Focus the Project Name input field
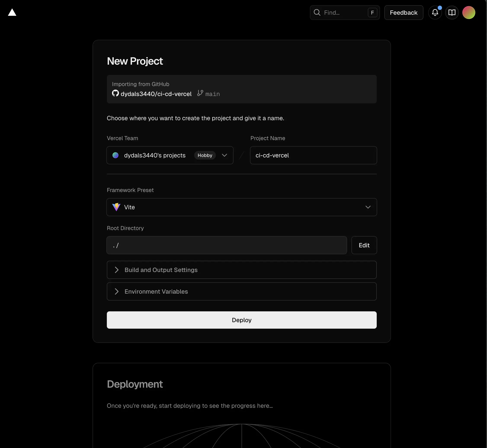487x448 pixels. click(x=313, y=155)
